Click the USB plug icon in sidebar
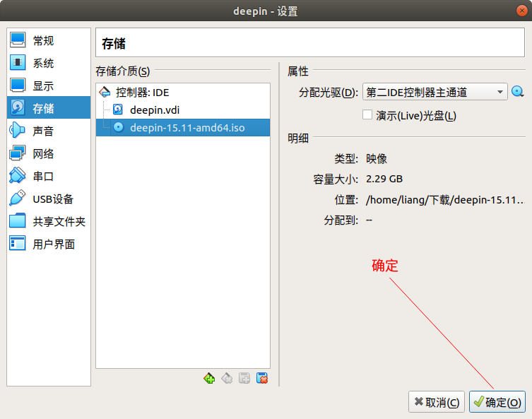 [x=17, y=198]
